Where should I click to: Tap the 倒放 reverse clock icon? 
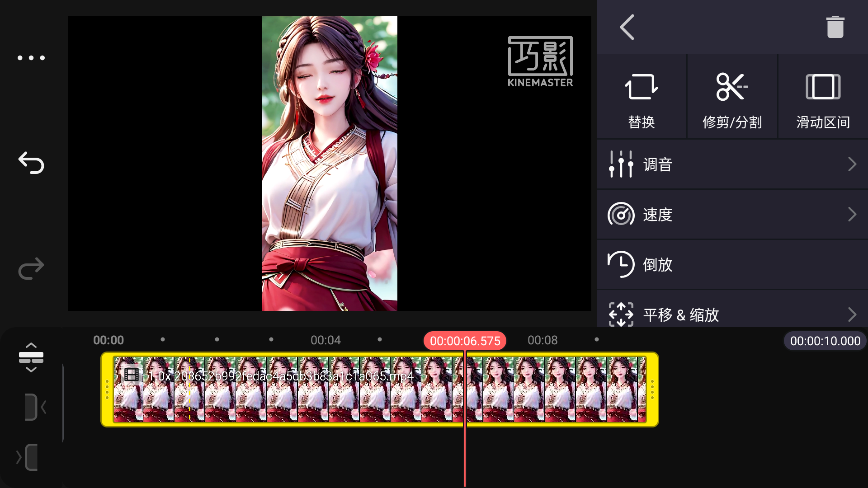pyautogui.click(x=621, y=264)
